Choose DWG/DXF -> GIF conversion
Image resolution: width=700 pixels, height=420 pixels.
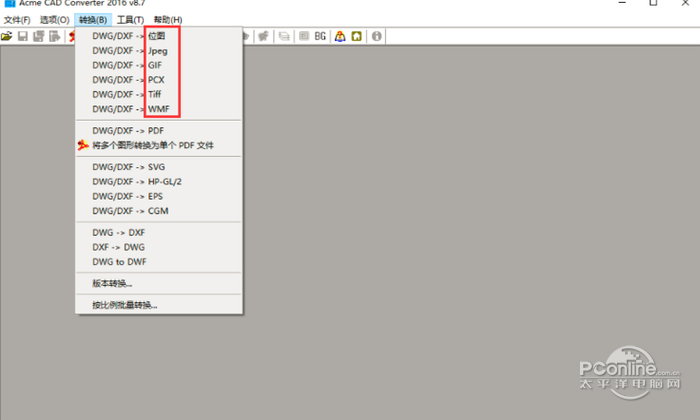159,65
